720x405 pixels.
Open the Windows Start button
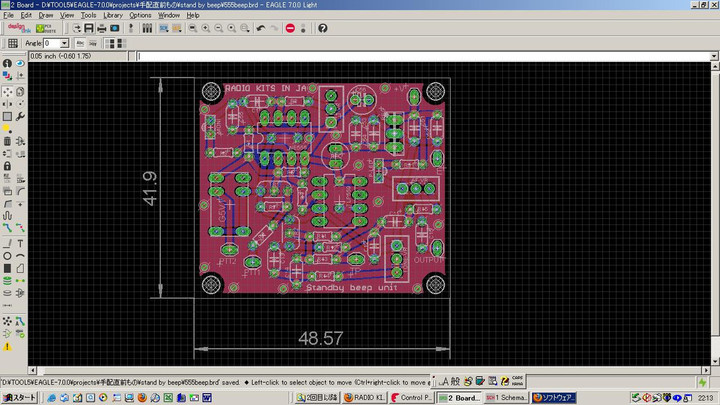coord(19,397)
